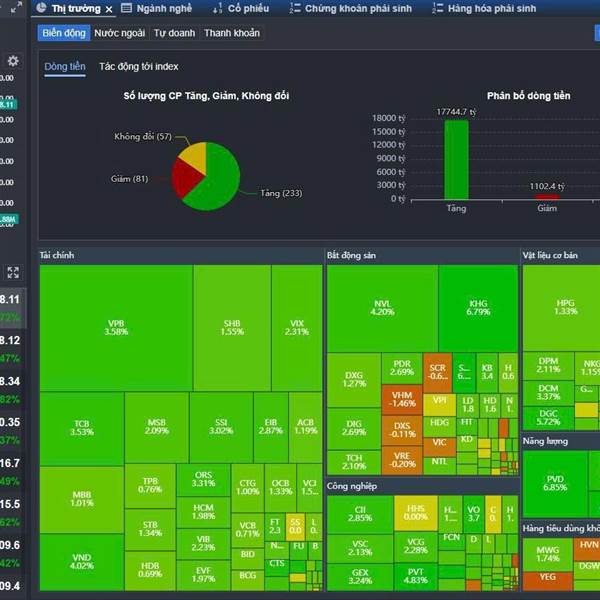The width and height of the screenshot is (600, 600).
Task: Open the Dòng tiền sub-tab
Action: (65, 67)
